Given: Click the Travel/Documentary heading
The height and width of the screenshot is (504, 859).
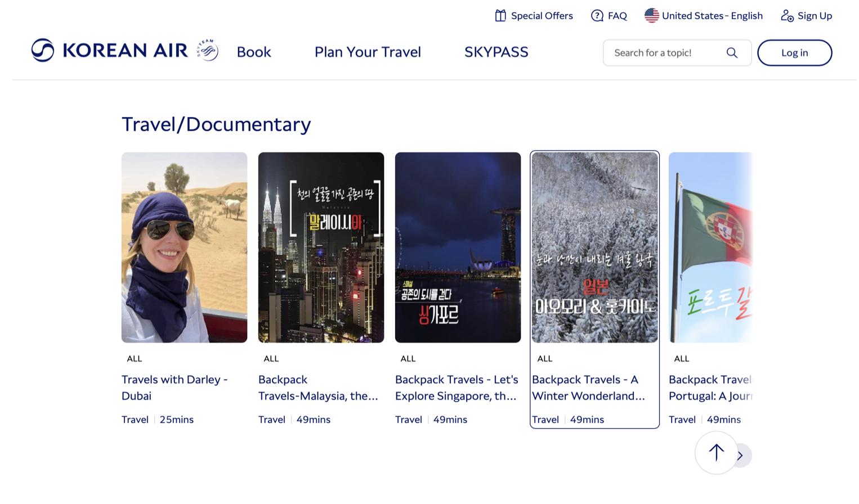Looking at the screenshot, I should (216, 124).
